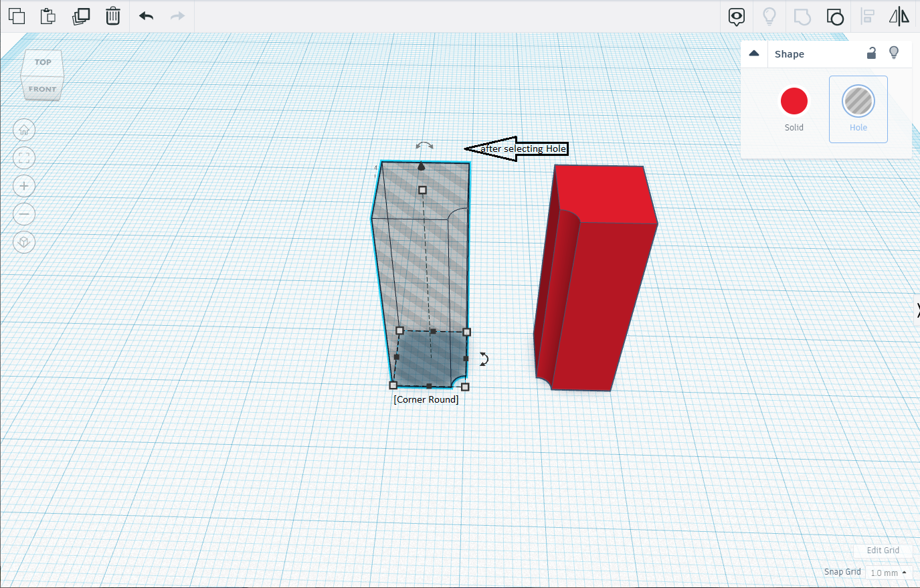Click the rotation handle right of the gray shape

[x=484, y=359]
